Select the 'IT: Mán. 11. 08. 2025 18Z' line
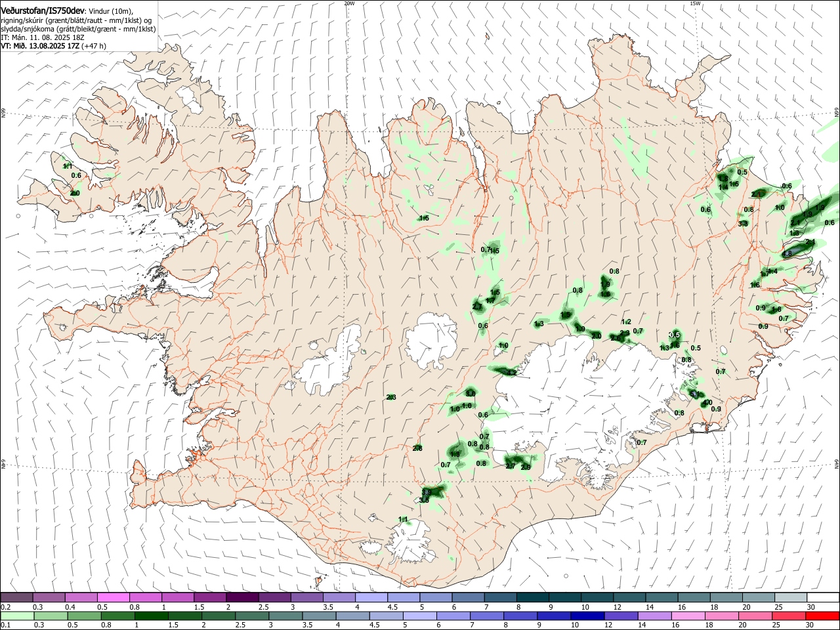840x630 pixels. pyautogui.click(x=43, y=37)
